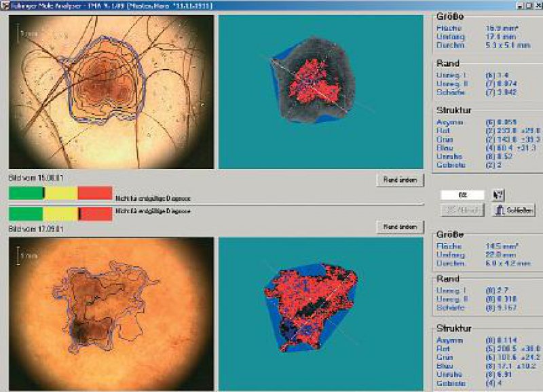Click the lower "Nicht für endgültige Diagnose" notice
This screenshot has width=543, height=392.
[153, 211]
